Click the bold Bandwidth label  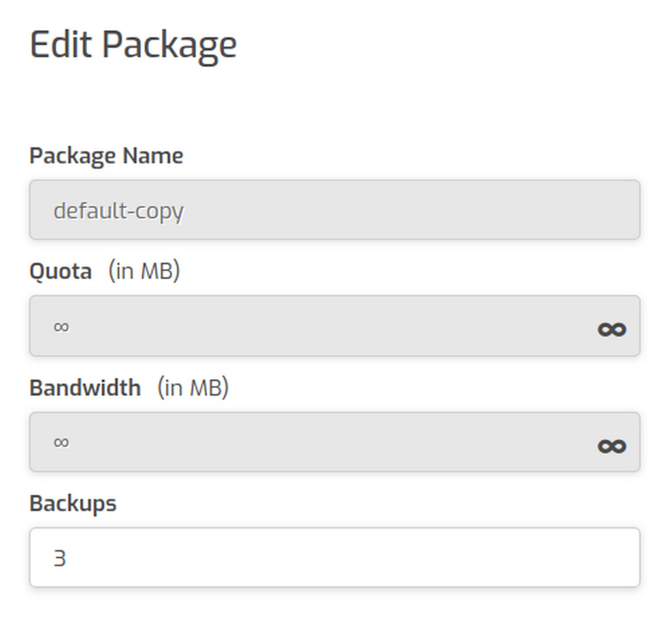click(x=85, y=388)
